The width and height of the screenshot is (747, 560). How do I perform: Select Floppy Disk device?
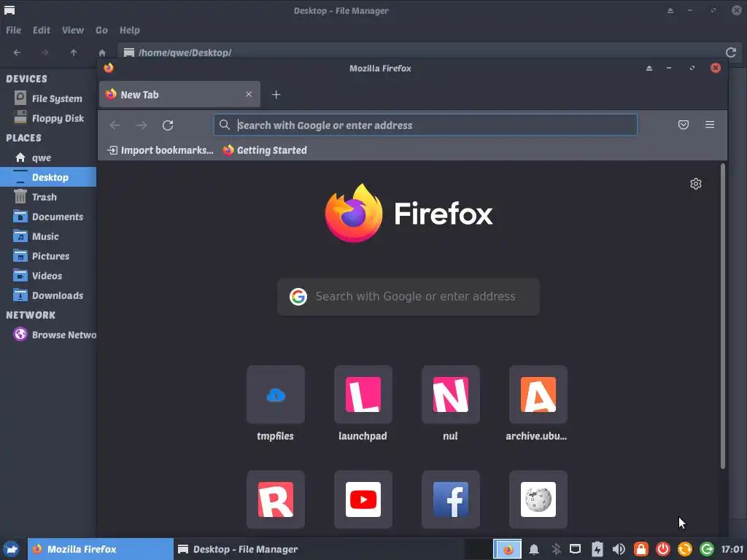[48, 118]
